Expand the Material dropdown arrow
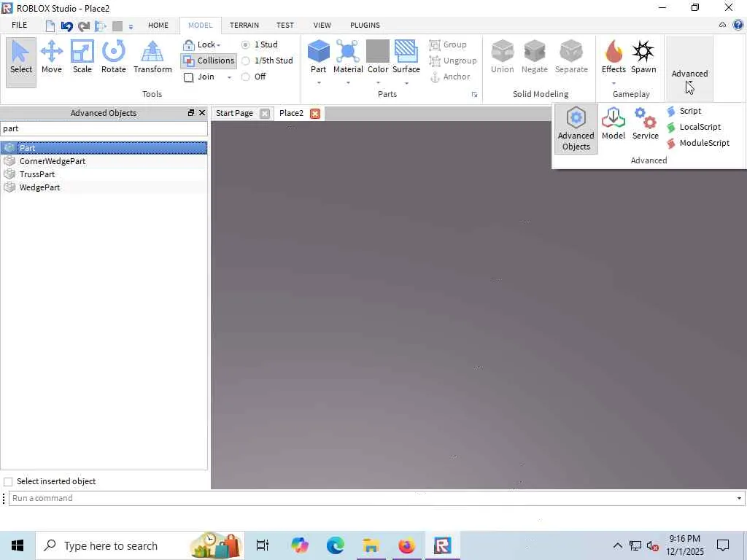The width and height of the screenshot is (747, 560). (x=348, y=83)
